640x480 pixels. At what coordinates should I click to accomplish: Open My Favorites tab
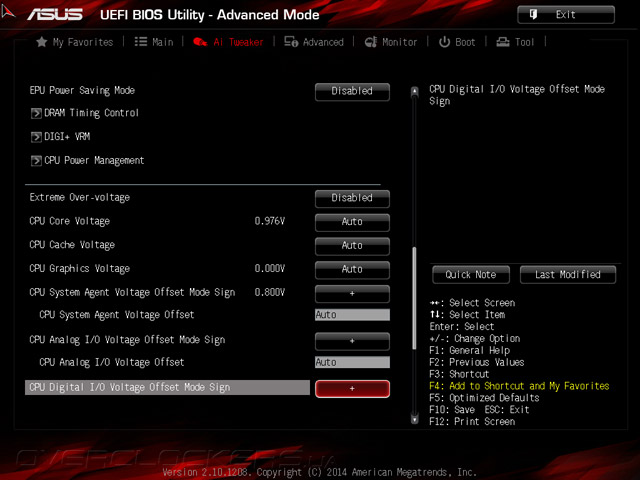(x=75, y=42)
